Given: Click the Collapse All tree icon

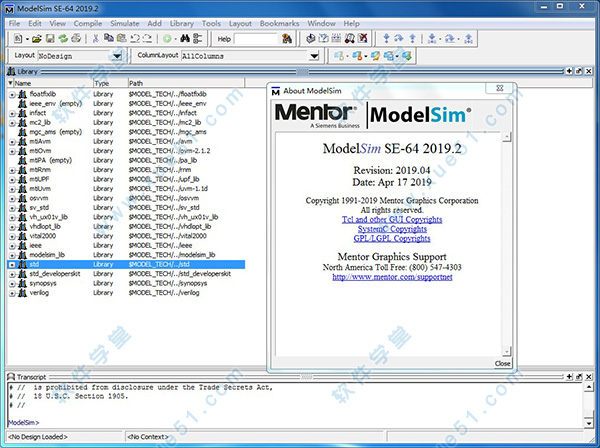Looking at the screenshot, I should [x=197, y=38].
